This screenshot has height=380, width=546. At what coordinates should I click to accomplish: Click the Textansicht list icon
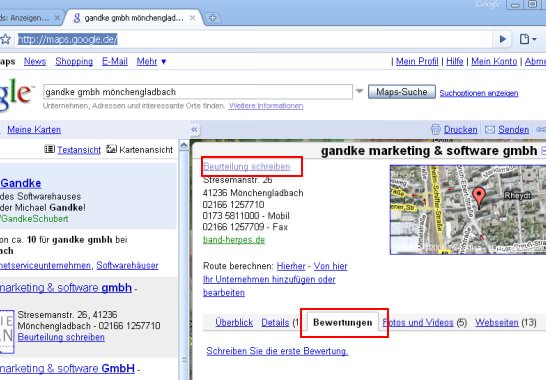(x=49, y=149)
